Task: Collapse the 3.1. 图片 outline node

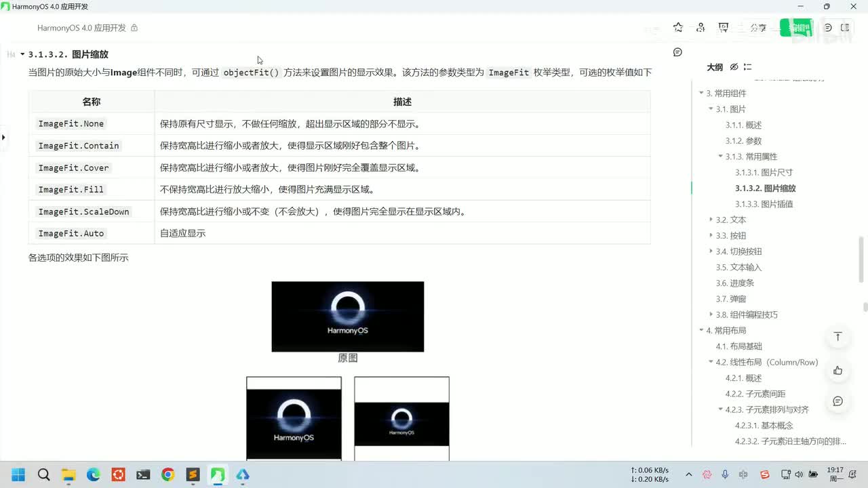Action: coord(711,109)
